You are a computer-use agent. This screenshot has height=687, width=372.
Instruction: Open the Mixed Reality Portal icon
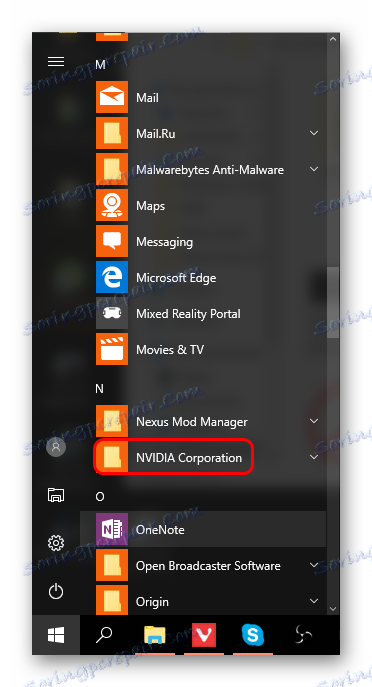click(112, 313)
